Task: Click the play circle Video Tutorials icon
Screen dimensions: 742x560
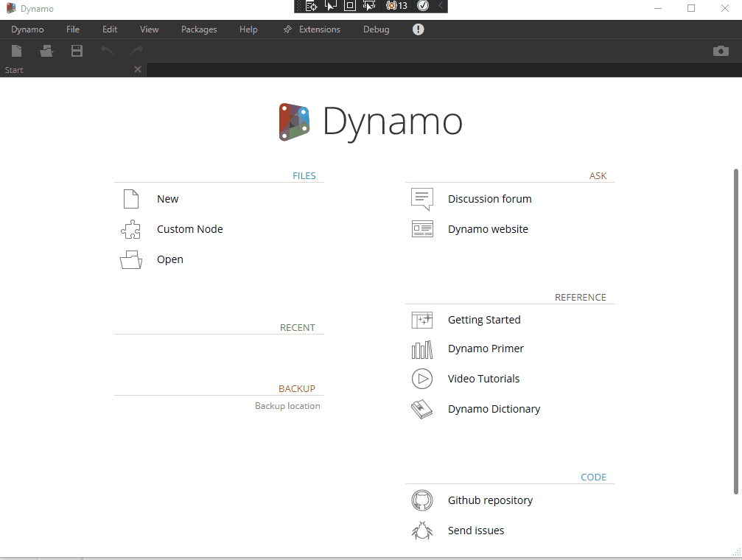Action: tap(422, 379)
